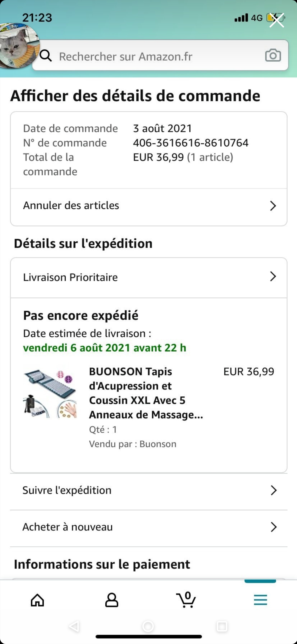Open hamburger menu icon
297x644 pixels.
(260, 600)
